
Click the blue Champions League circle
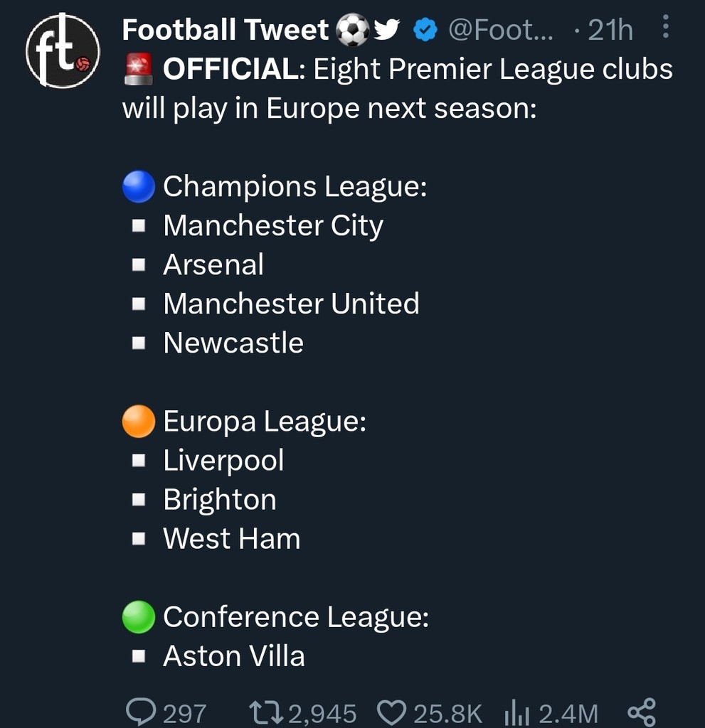pyautogui.click(x=139, y=186)
